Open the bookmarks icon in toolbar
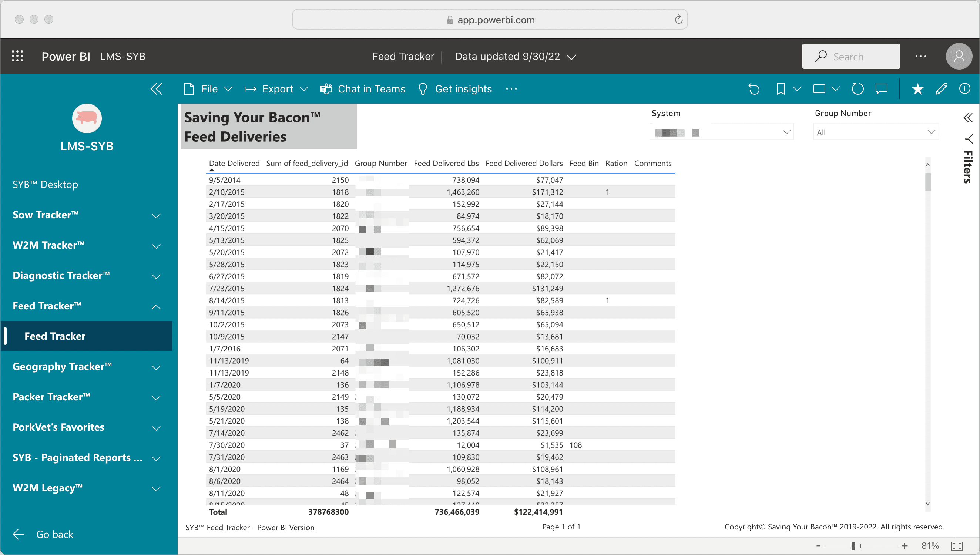Viewport: 980px width, 555px height. pyautogui.click(x=780, y=89)
